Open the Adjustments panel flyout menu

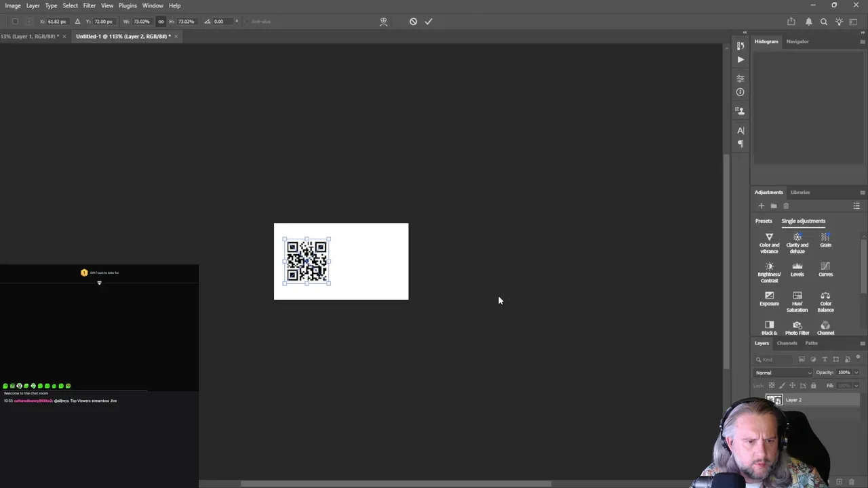point(862,192)
